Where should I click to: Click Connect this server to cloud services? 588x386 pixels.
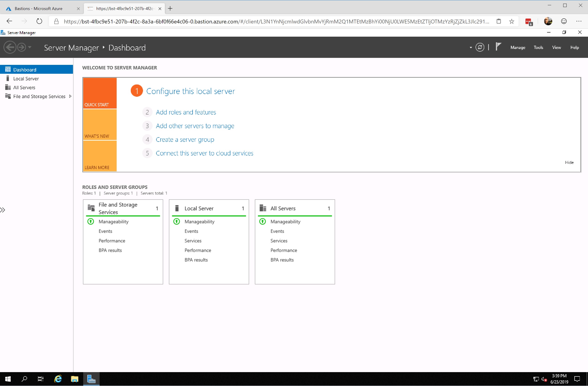click(x=204, y=153)
